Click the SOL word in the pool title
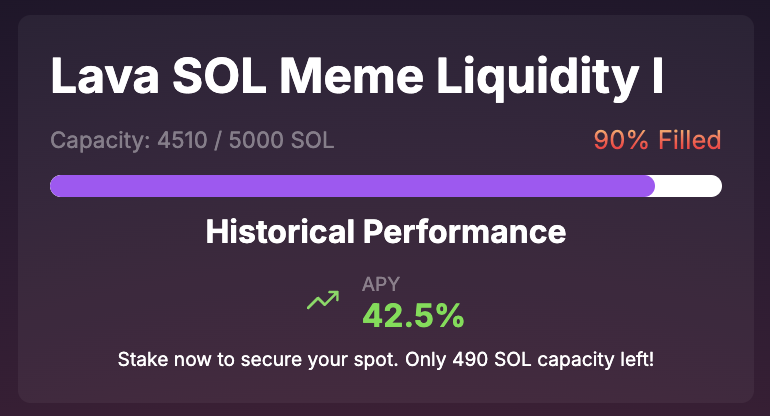 click(220, 77)
